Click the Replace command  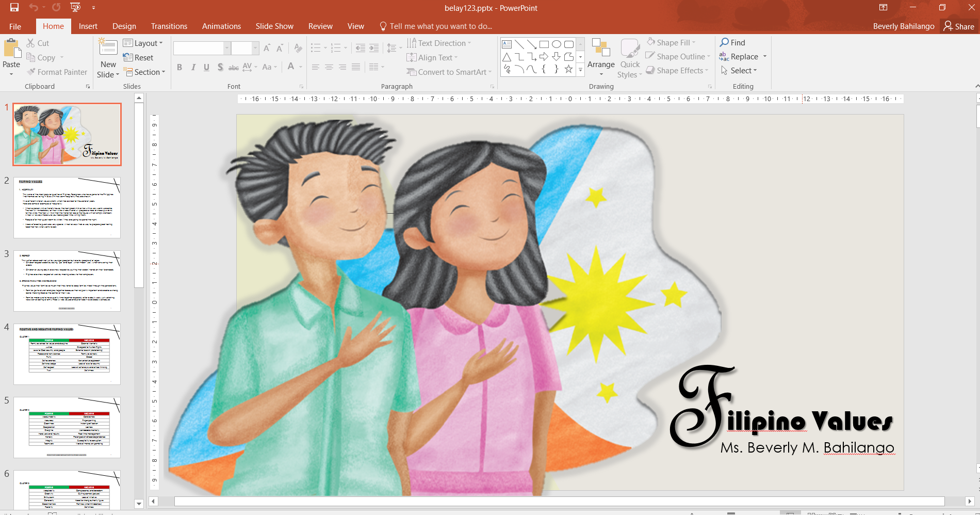(739, 57)
